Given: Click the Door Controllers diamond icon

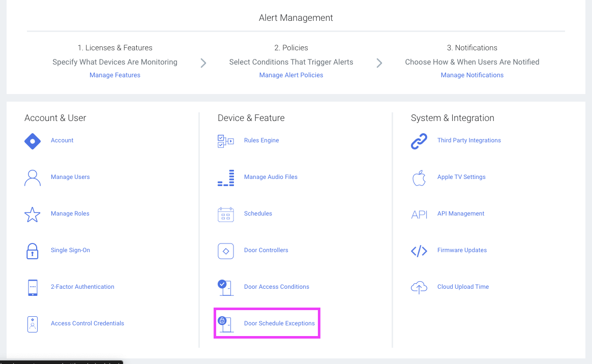Looking at the screenshot, I should pyautogui.click(x=225, y=251).
